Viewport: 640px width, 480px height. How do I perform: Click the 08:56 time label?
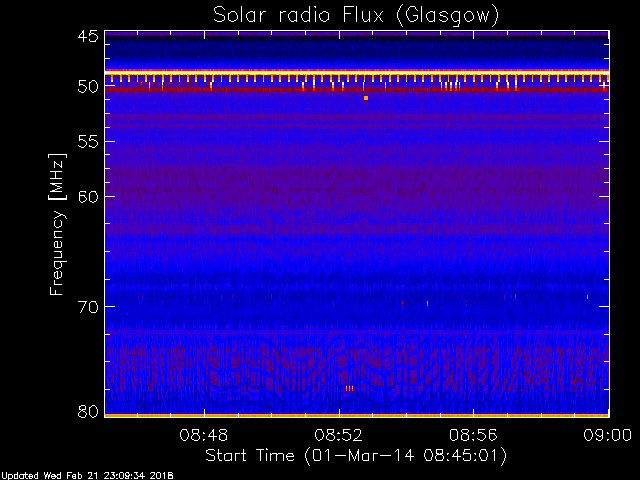(x=473, y=435)
